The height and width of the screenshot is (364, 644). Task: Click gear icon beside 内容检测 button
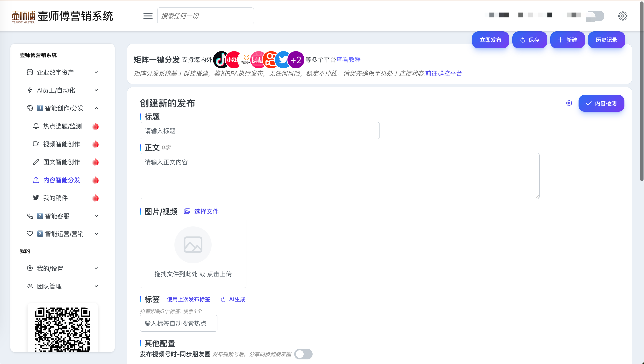point(569,103)
